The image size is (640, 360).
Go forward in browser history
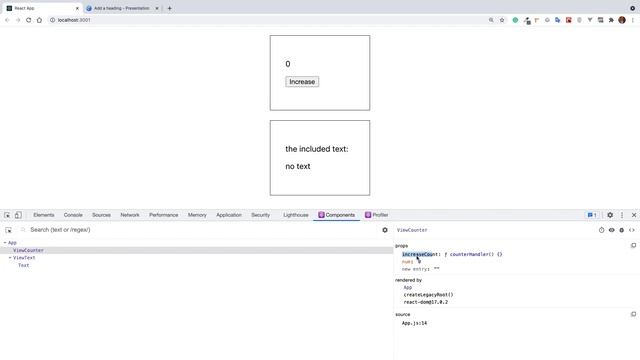(x=18, y=20)
